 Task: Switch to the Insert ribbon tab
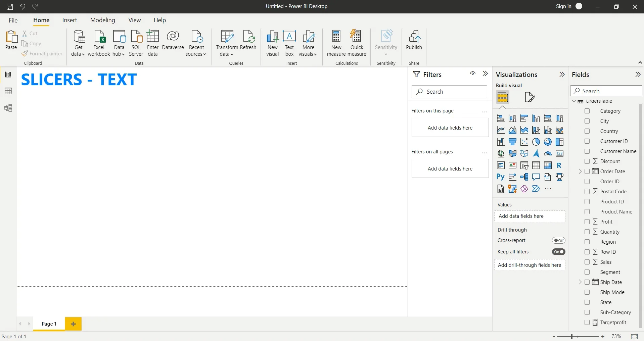coord(70,20)
